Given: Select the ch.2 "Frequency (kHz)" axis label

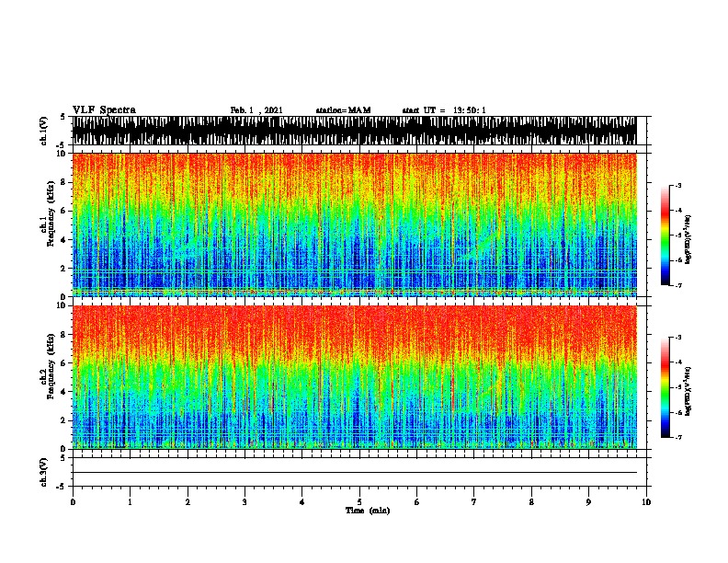Looking at the screenshot, I should click(x=51, y=366).
